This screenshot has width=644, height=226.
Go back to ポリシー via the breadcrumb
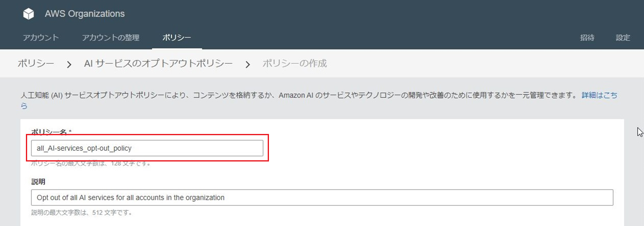(x=36, y=64)
